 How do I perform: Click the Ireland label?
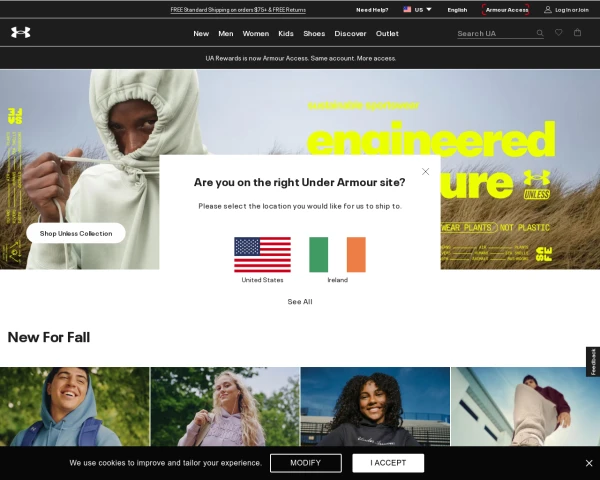point(338,280)
